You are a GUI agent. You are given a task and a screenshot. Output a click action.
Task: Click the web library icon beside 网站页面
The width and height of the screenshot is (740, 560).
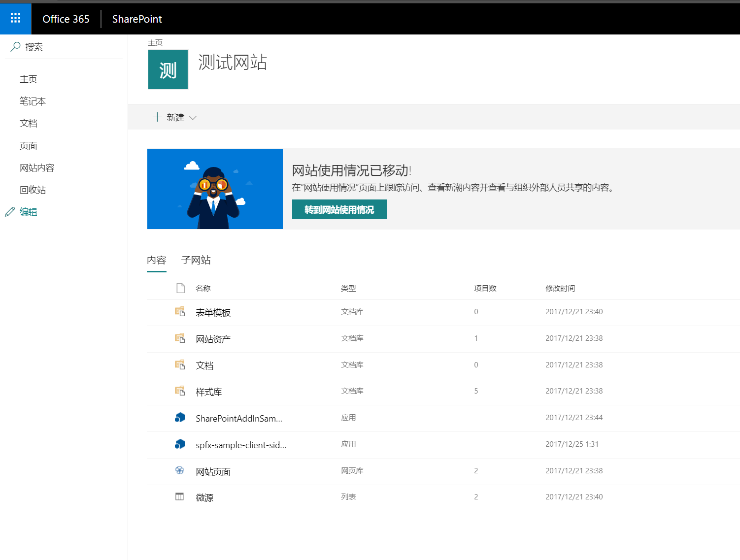[180, 470]
